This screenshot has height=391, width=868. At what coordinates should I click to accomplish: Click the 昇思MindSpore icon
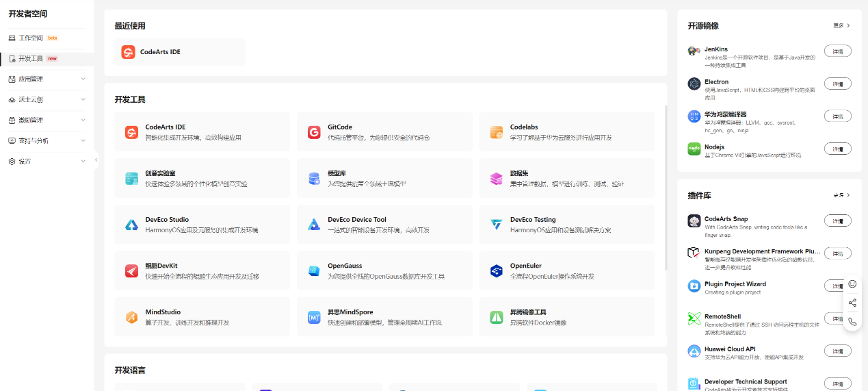314,317
